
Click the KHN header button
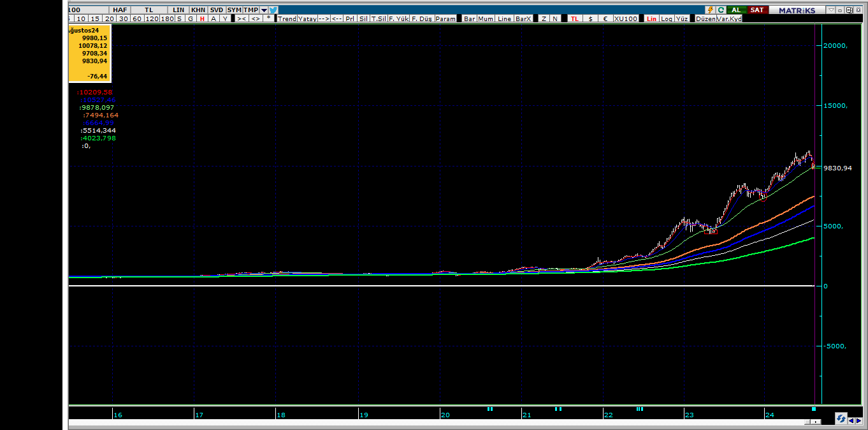tap(199, 10)
